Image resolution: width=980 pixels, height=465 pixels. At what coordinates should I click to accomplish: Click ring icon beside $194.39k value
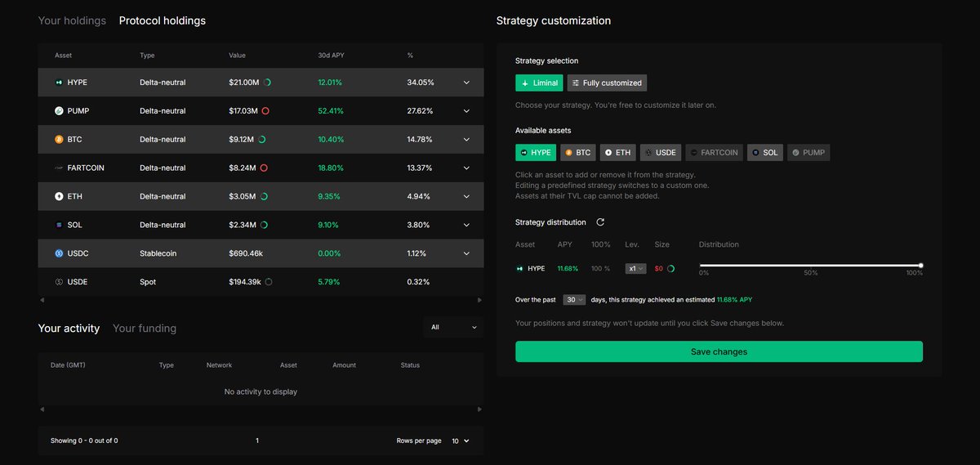269,282
